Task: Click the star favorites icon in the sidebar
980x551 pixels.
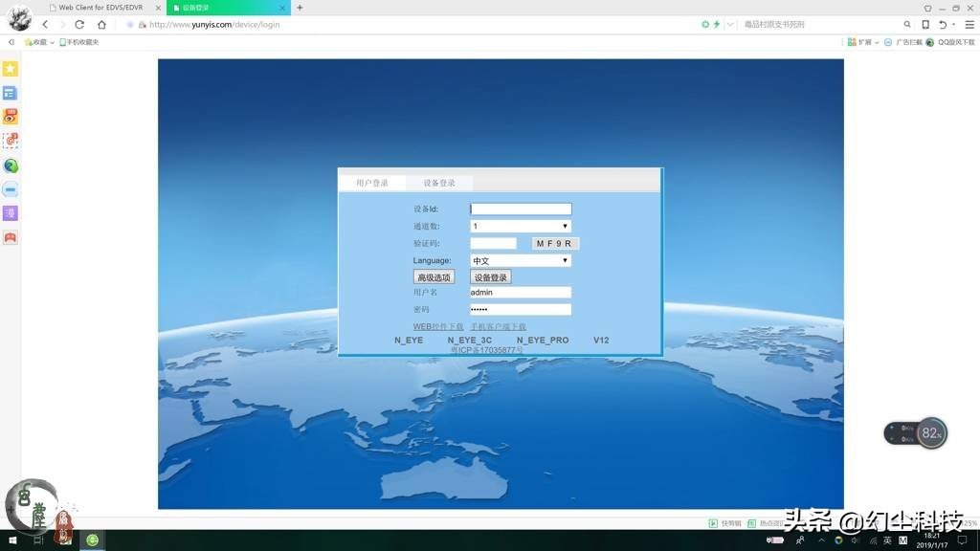Action: [11, 69]
